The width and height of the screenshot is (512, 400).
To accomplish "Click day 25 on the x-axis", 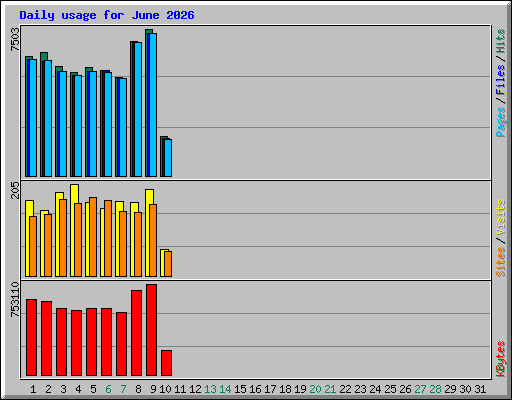I will [x=390, y=389].
